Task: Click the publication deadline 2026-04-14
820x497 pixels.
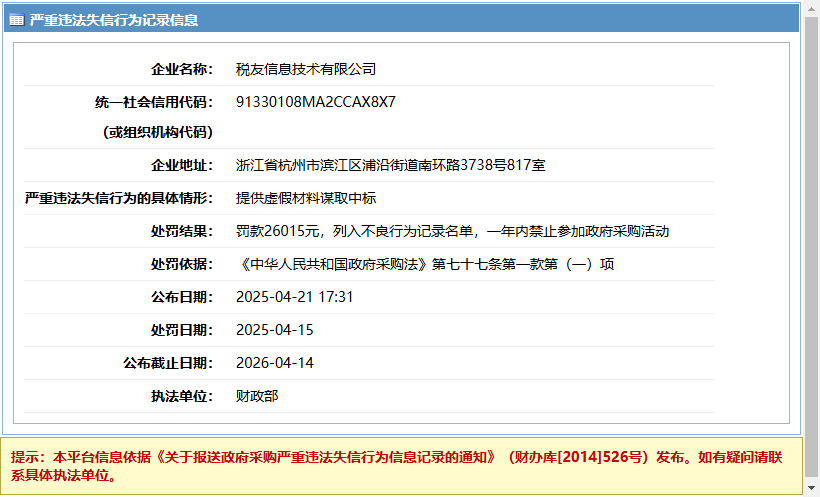Action: [x=275, y=363]
